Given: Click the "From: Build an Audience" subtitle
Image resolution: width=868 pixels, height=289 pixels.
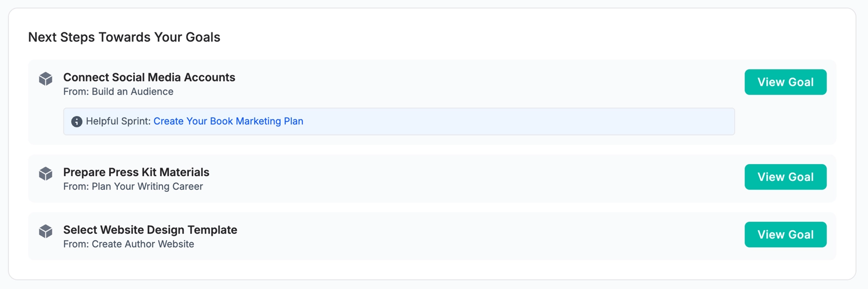Looking at the screenshot, I should (x=118, y=92).
